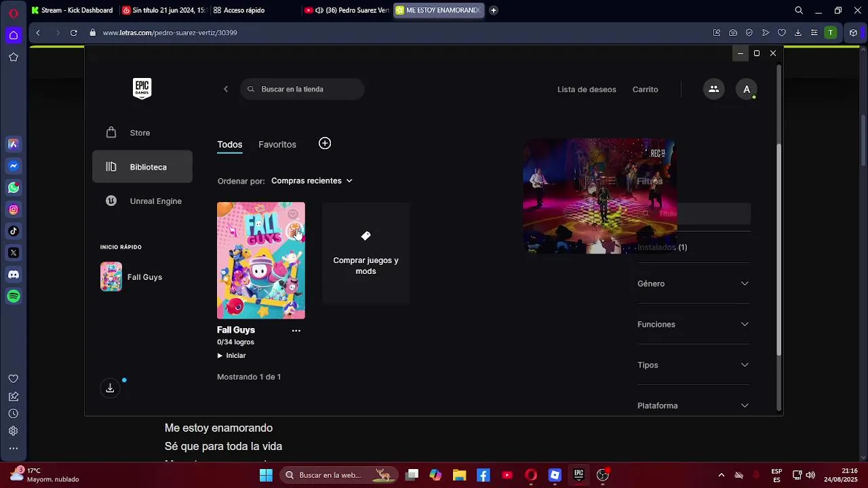Screen dimensions: 868x488
Task: Open the friends icon in Epic launcher
Action: (713, 89)
